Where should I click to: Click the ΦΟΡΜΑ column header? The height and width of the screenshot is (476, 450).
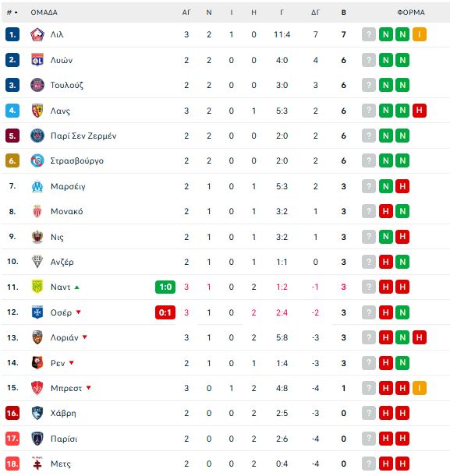(x=411, y=12)
